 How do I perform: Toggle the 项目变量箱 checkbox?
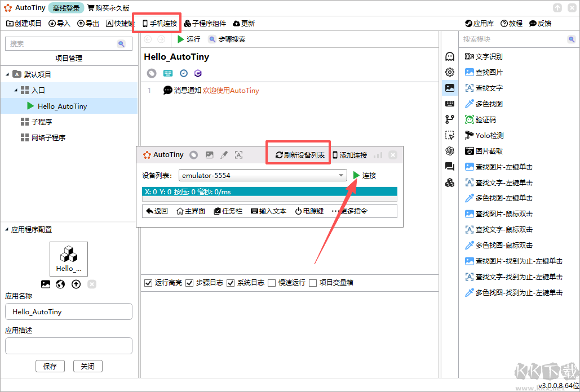pyautogui.click(x=313, y=283)
